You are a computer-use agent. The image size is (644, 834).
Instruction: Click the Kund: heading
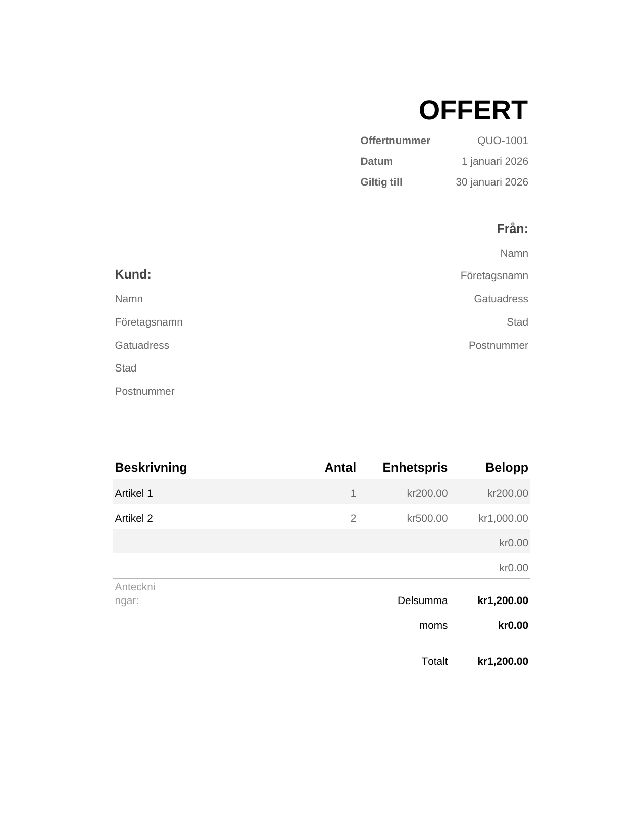133,274
